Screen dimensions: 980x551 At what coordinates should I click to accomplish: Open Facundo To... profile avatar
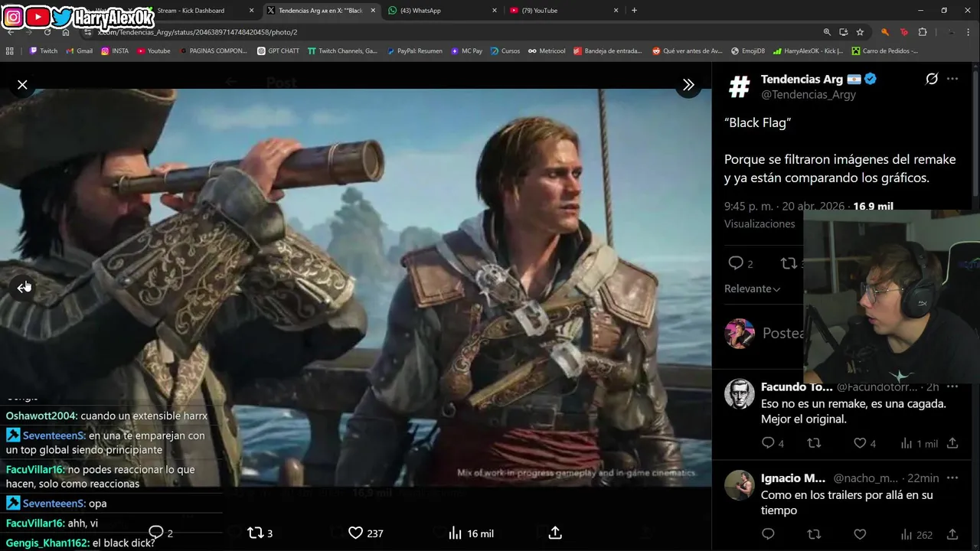pyautogui.click(x=740, y=394)
